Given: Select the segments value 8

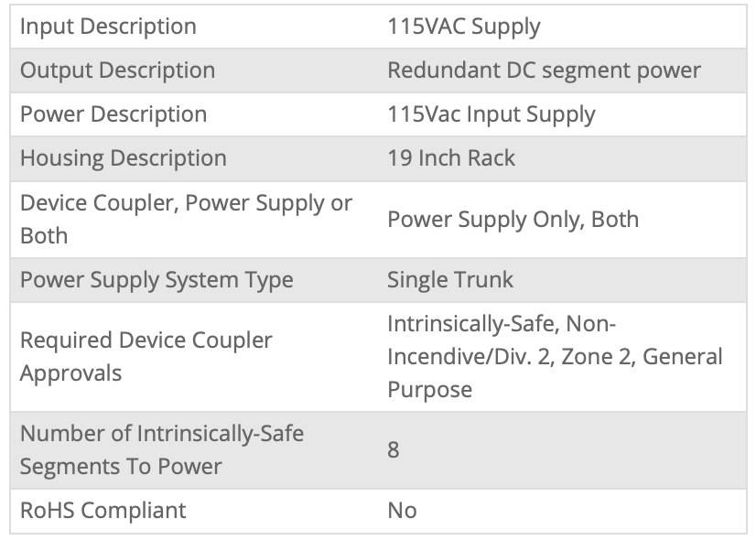Looking at the screenshot, I should click(x=394, y=449).
